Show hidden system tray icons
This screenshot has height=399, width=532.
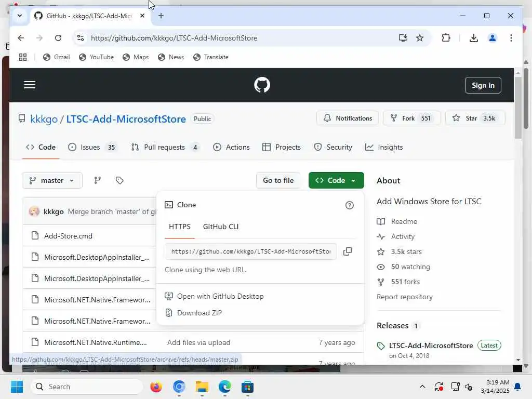coord(422,387)
